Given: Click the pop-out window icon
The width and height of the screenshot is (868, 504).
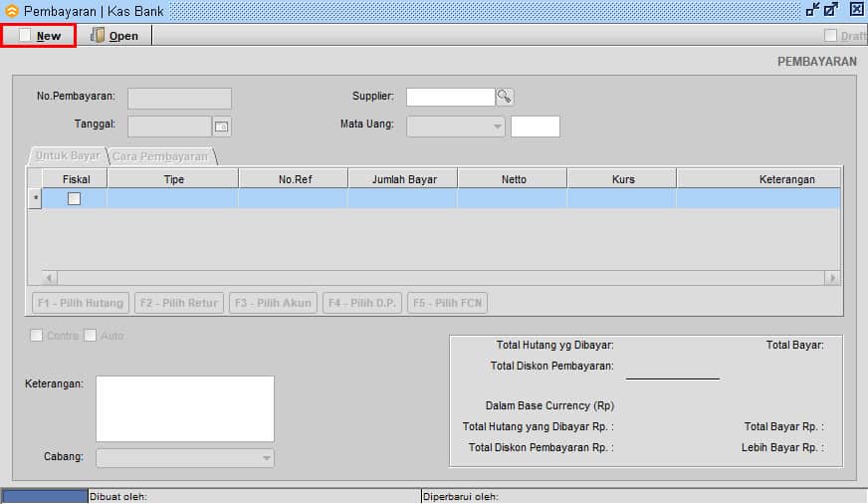Looking at the screenshot, I should click(832, 10).
